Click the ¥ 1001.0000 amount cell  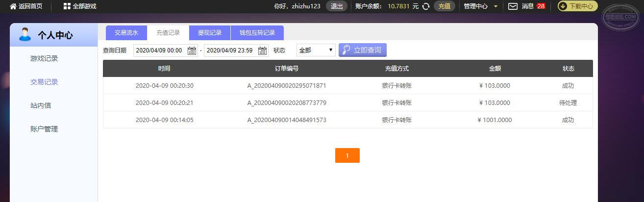pyautogui.click(x=495, y=120)
